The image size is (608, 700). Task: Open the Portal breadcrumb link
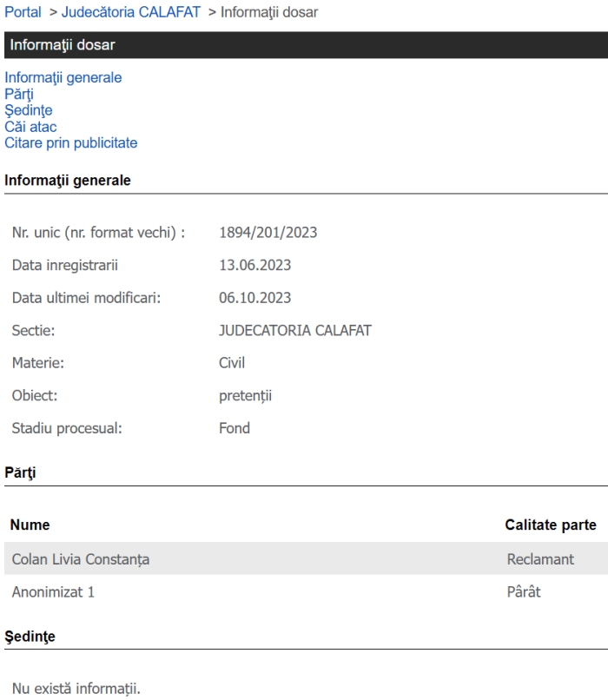(23, 12)
